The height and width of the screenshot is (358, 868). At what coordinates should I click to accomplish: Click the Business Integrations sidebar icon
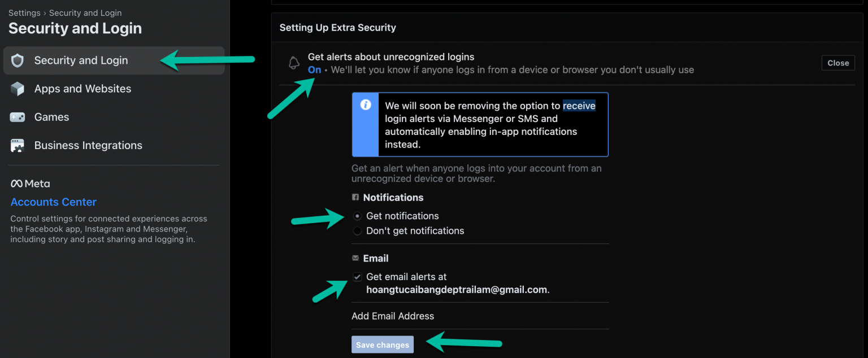coord(18,146)
